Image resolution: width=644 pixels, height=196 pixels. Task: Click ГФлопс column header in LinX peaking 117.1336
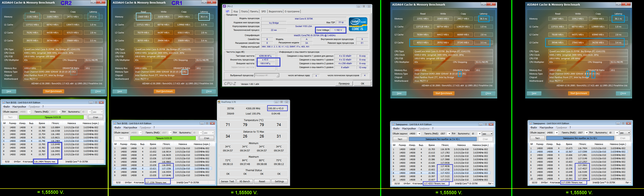(x=166, y=144)
